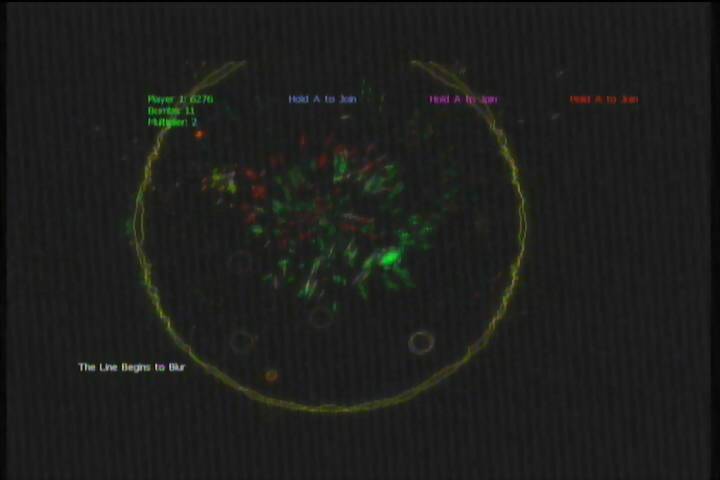The height and width of the screenshot is (480, 720).
Task: Click the orange dot near the arena bottom
Action: pyautogui.click(x=271, y=375)
